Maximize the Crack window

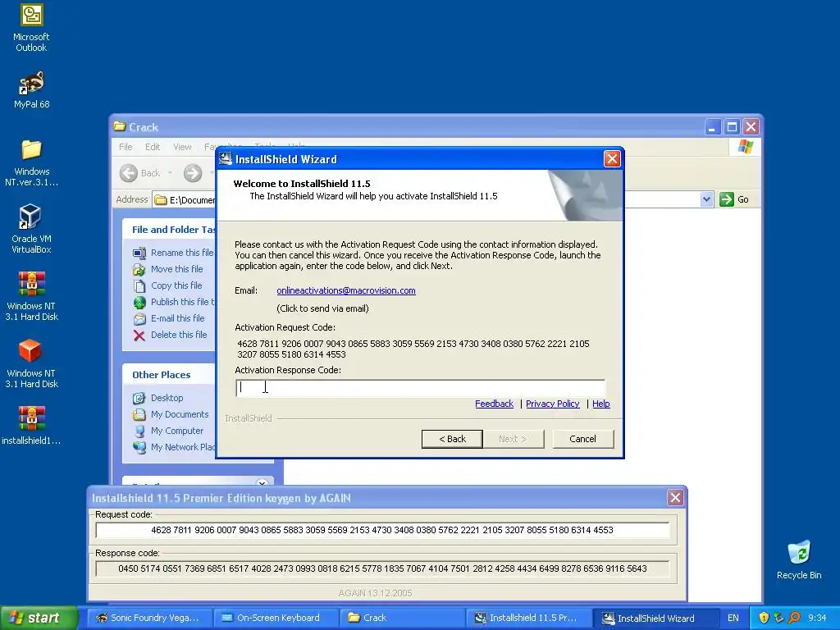[732, 127]
